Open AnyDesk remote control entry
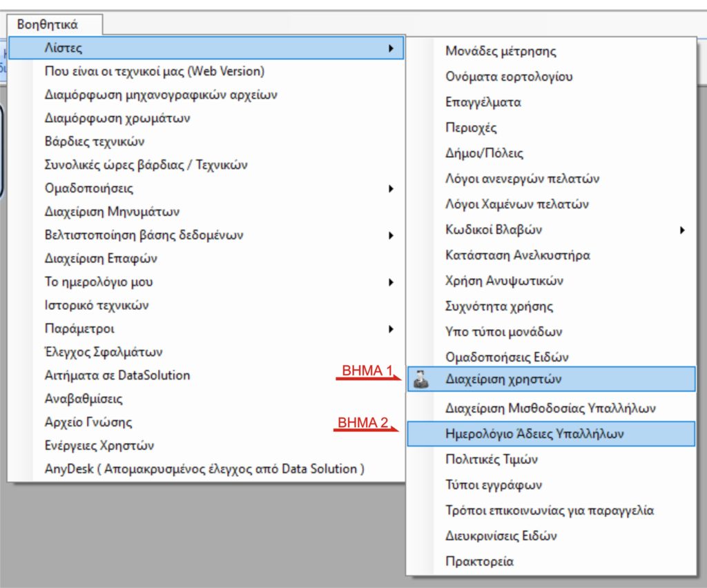This screenshot has height=588, width=707. tap(204, 469)
